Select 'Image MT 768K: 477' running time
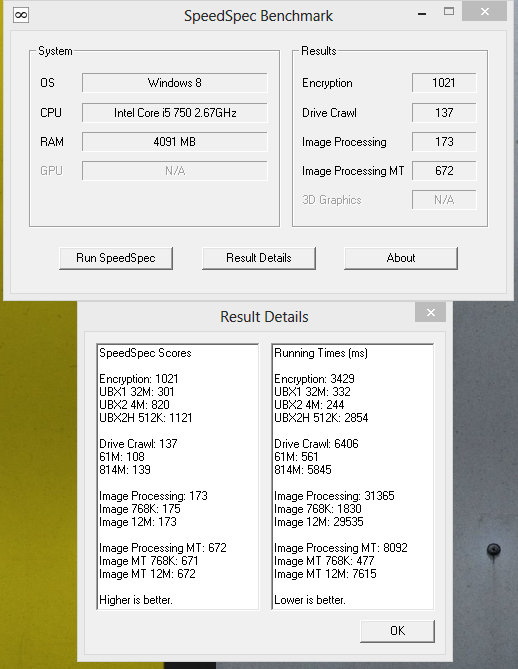Image resolution: width=518 pixels, height=669 pixels. point(324,561)
